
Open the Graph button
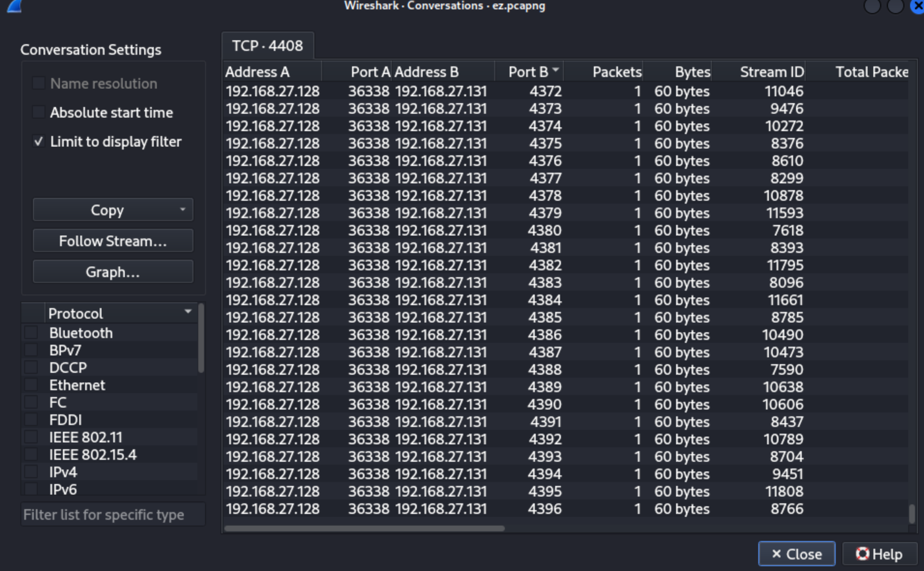(x=113, y=272)
